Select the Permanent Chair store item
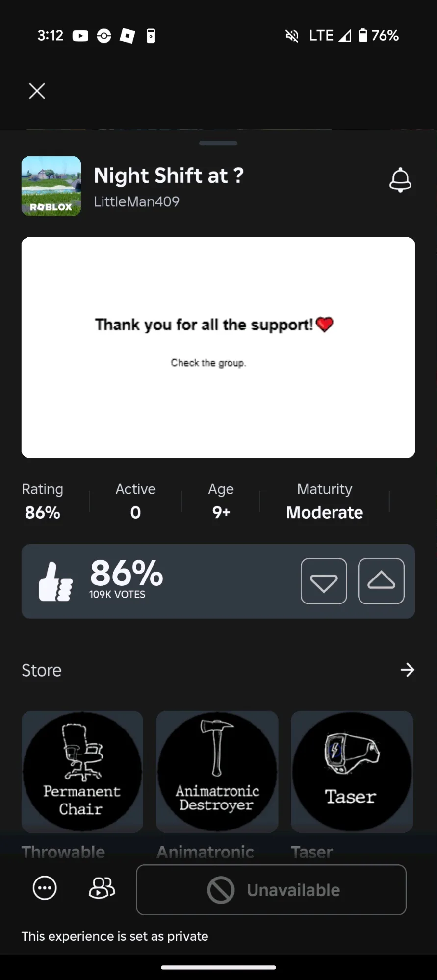The height and width of the screenshot is (980, 437). (x=82, y=772)
